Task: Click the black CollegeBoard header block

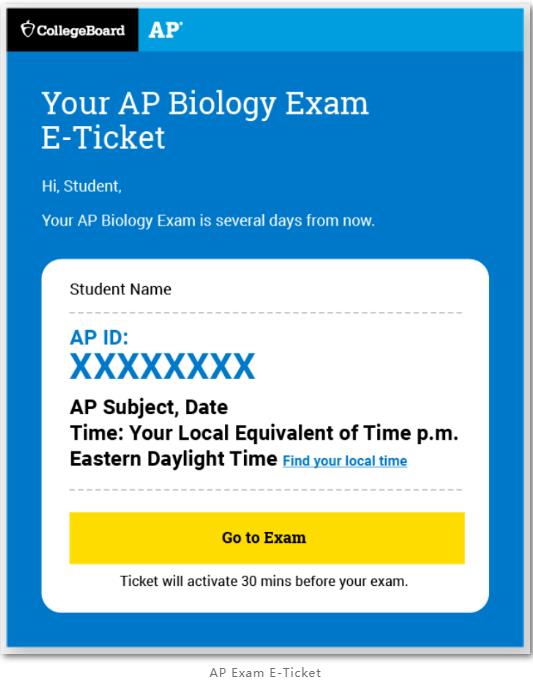Action: pyautogui.click(x=72, y=29)
